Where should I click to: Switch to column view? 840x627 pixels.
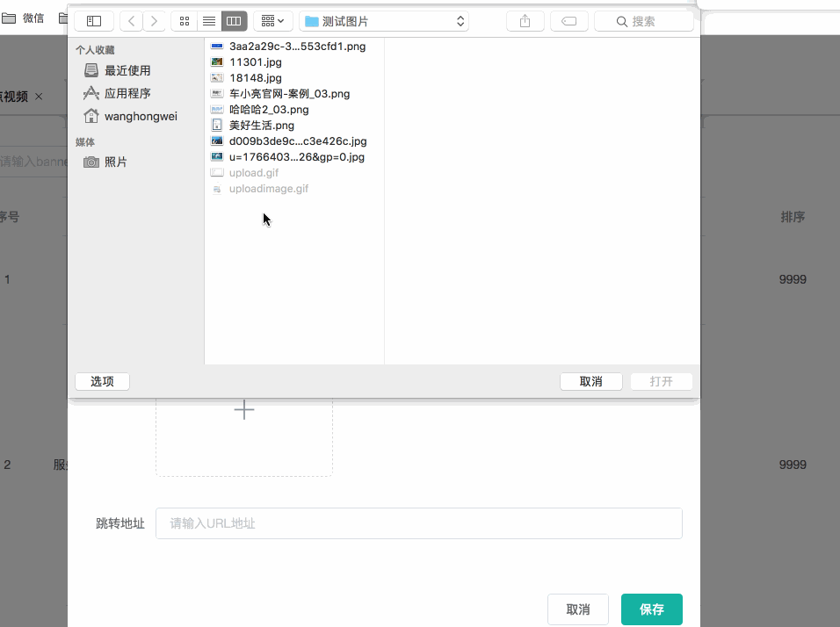click(234, 21)
